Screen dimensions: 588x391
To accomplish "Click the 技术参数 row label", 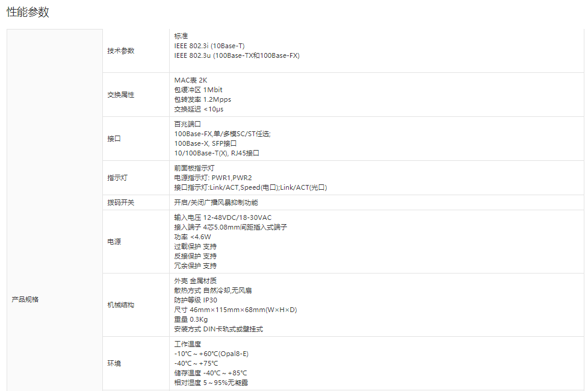I will 121,51.
